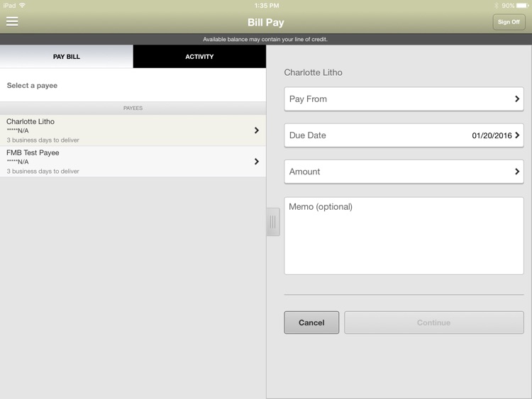Open the Due Date picker field

(x=404, y=135)
